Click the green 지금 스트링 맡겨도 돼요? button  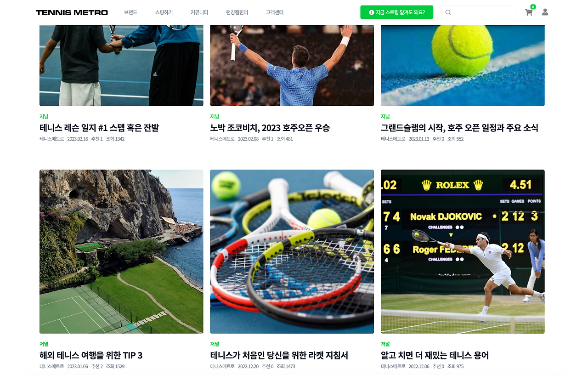click(397, 12)
